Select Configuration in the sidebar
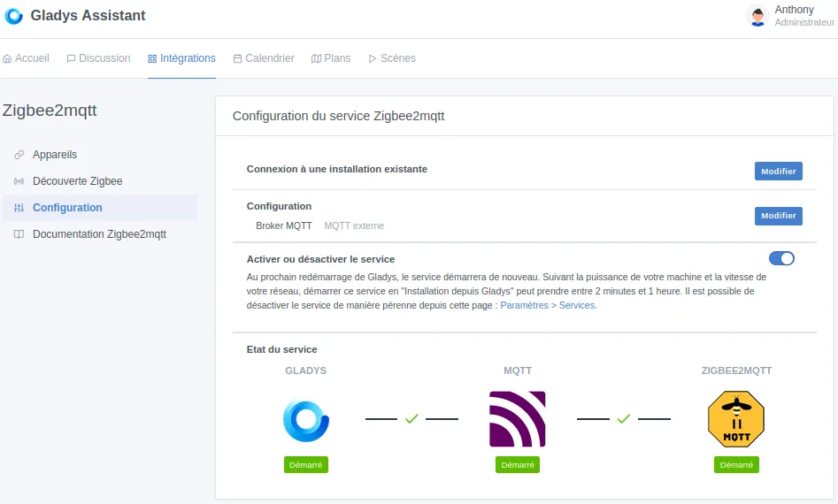Screen dimensions: 838x504 pyautogui.click(x=100, y=208)
